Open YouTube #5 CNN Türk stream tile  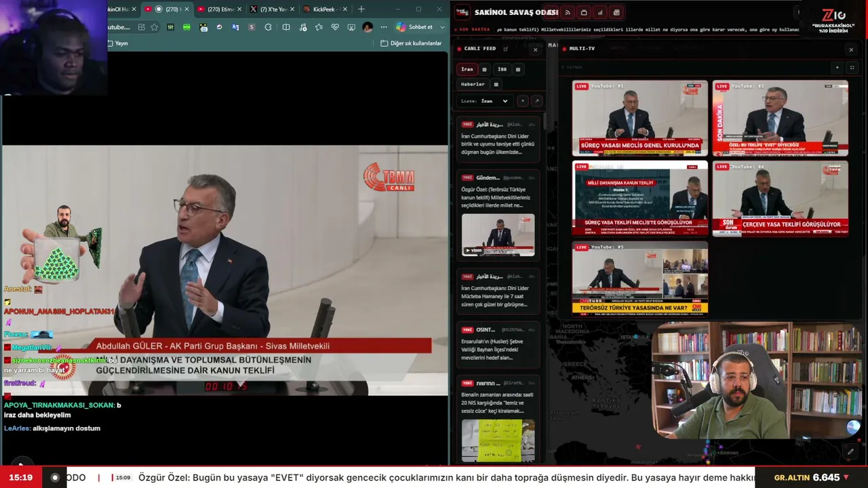[639, 279]
